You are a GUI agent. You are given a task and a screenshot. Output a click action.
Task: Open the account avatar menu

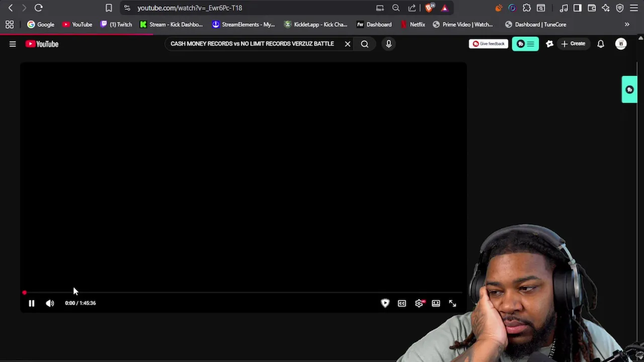[621, 44]
